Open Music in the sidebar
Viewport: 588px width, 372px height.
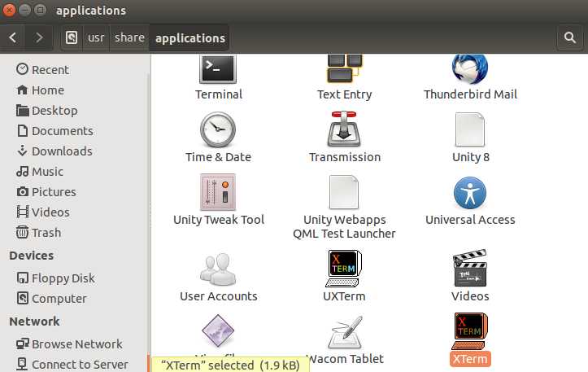(39, 172)
